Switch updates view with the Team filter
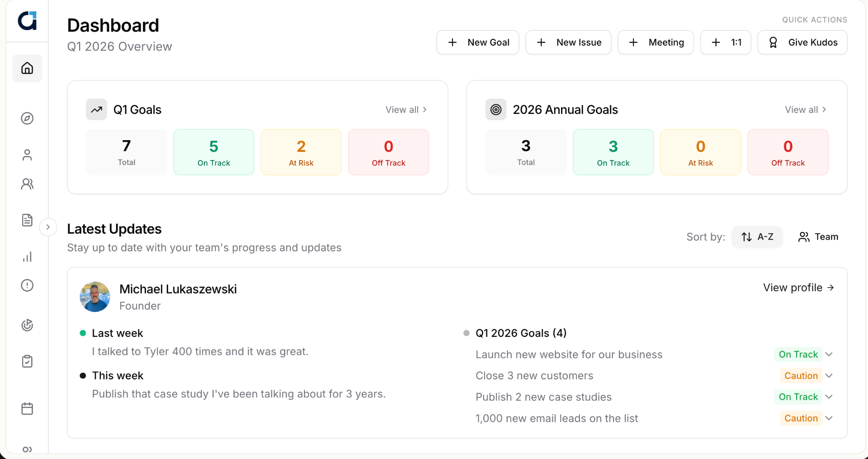Image resolution: width=868 pixels, height=459 pixels. (818, 237)
